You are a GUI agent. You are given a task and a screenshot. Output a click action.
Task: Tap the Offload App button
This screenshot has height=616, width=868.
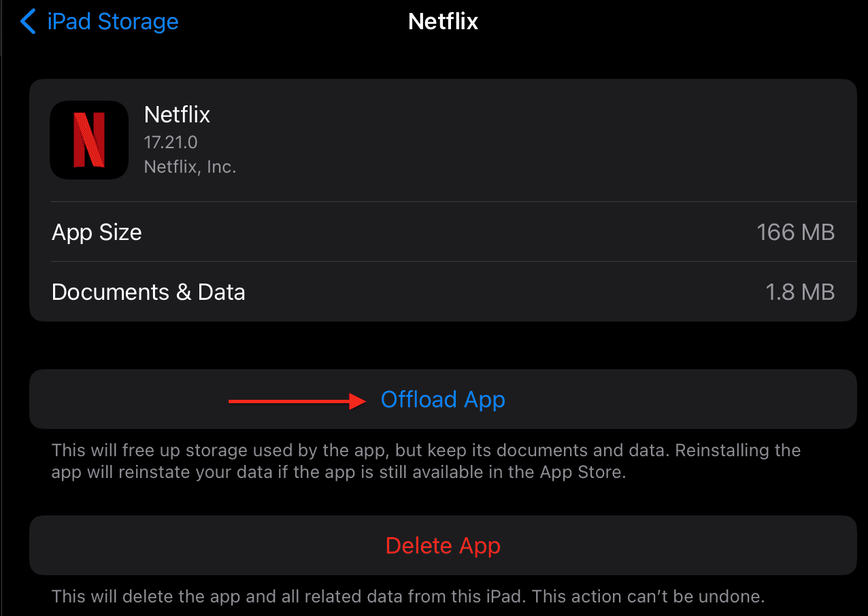coord(443,400)
